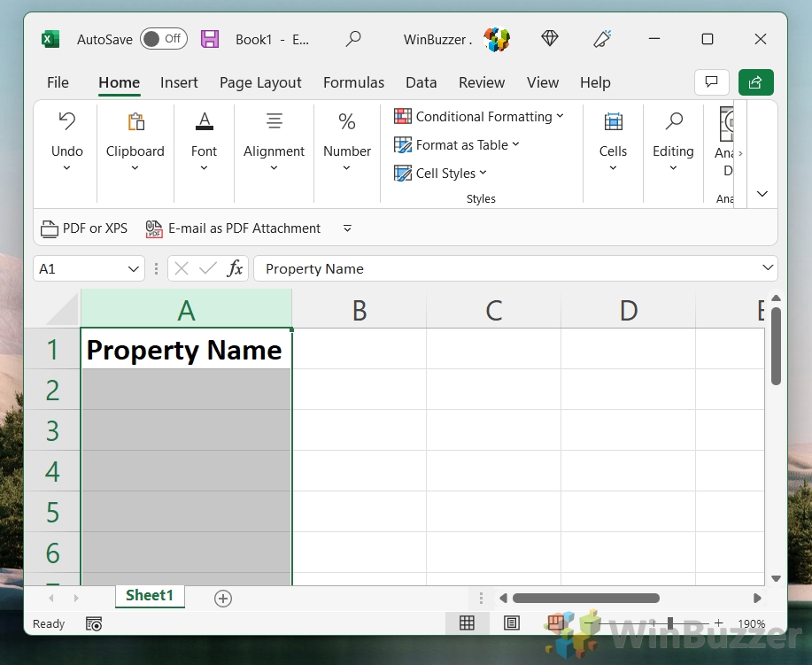Screen dimensions: 812x665
Task: Click the Ready status text
Action: (x=49, y=623)
